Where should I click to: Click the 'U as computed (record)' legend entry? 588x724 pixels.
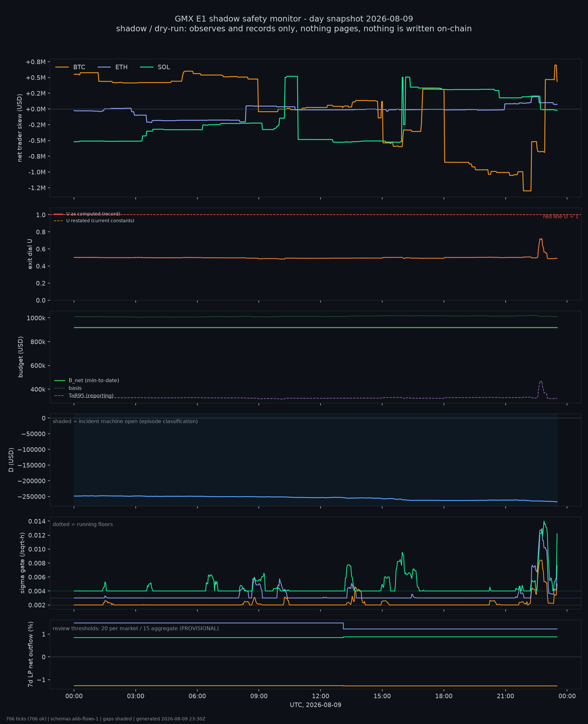[93, 214]
